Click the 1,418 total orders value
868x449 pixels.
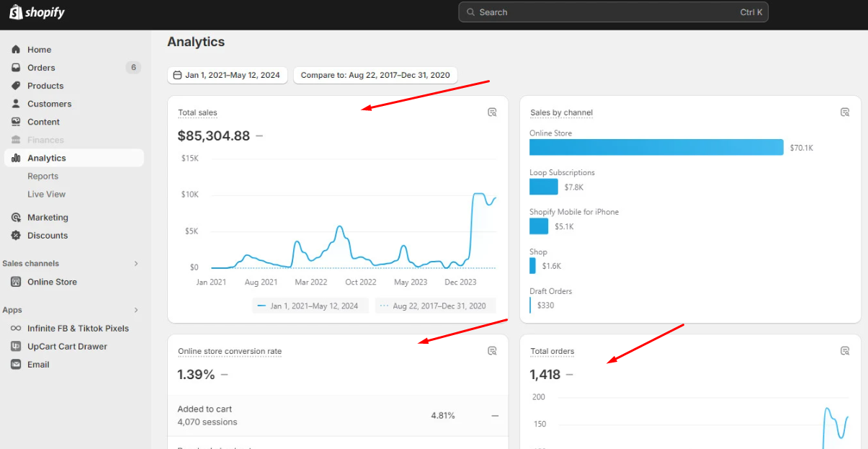coord(545,375)
